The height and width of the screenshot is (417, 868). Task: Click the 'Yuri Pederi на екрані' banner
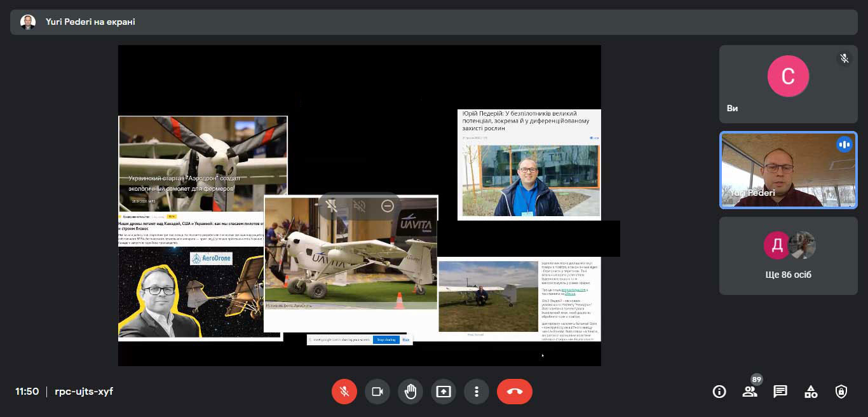click(90, 22)
